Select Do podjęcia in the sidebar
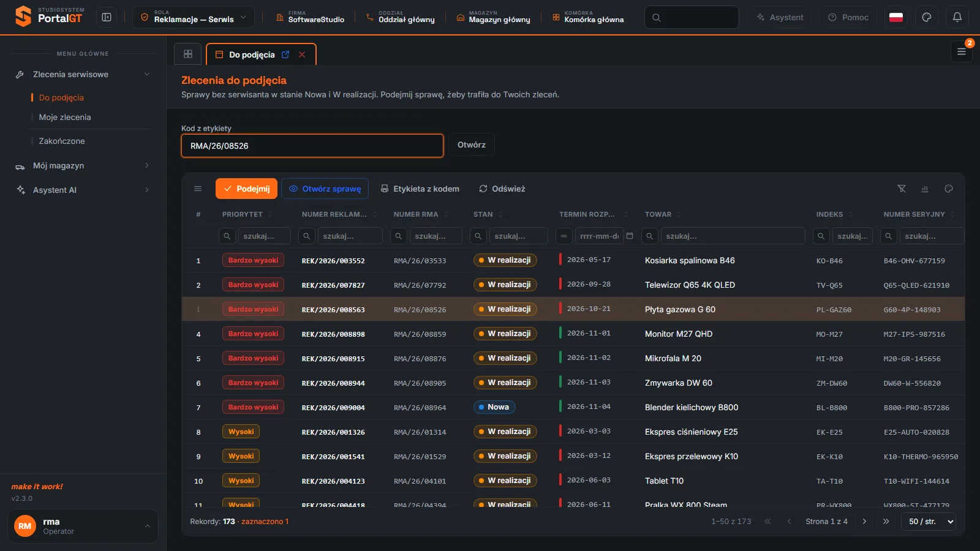Image resolution: width=980 pixels, height=551 pixels. tap(61, 97)
